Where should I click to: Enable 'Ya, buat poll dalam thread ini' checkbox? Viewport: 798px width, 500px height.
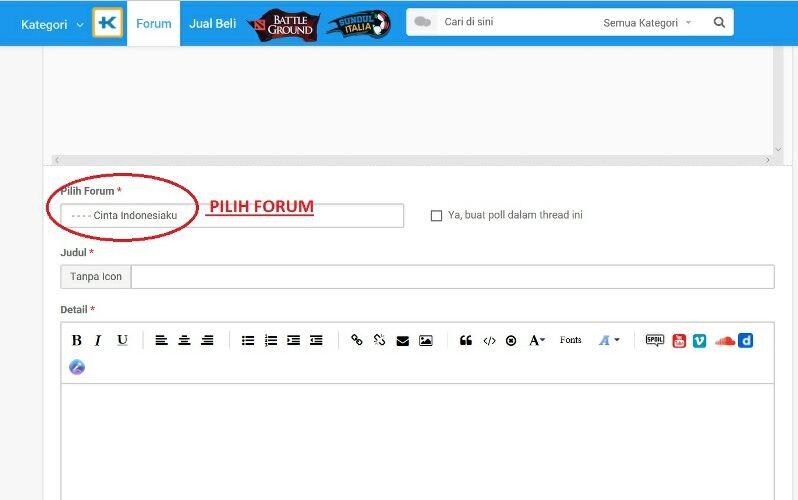(436, 216)
